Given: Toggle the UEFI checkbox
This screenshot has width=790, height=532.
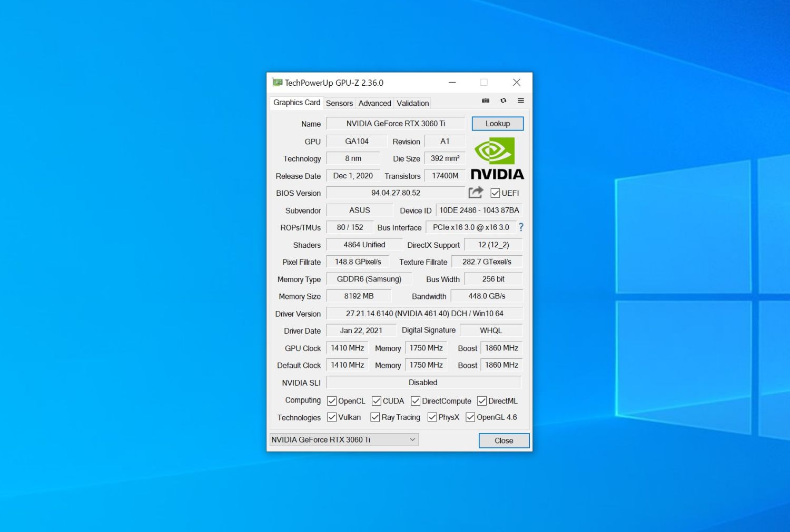Looking at the screenshot, I should click(495, 193).
